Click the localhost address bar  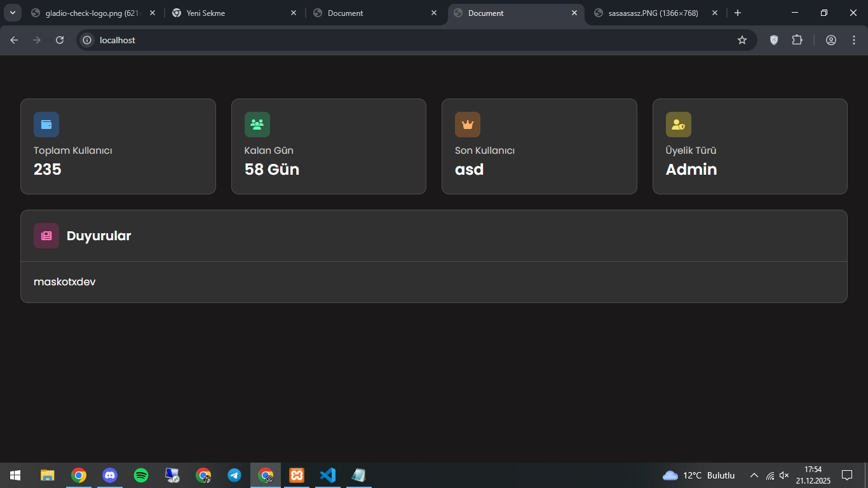coord(416,40)
